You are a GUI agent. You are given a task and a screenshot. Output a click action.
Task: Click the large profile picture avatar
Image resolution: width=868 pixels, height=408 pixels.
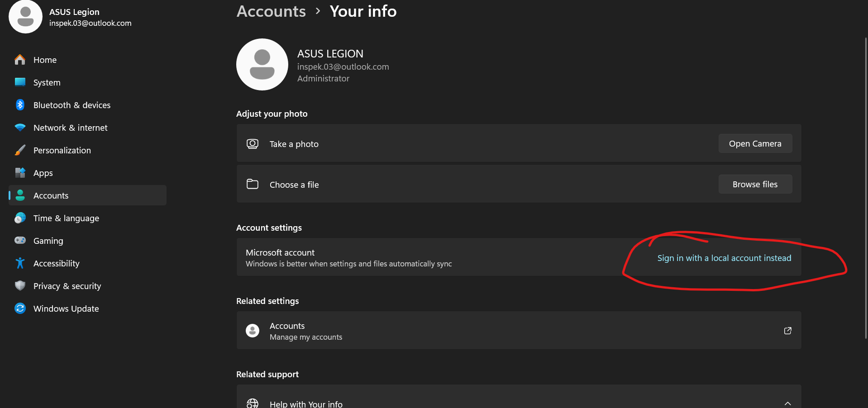pyautogui.click(x=262, y=64)
